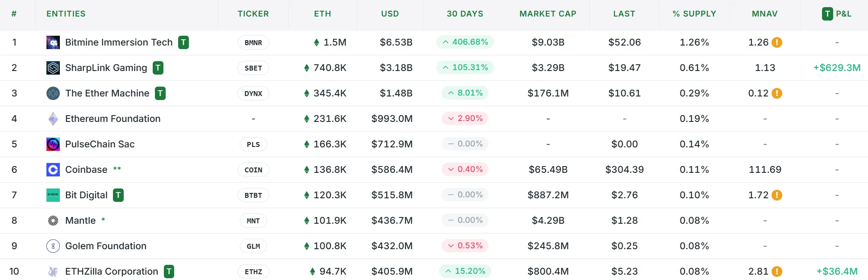Sort table by 30 DAYS column header

point(465,14)
